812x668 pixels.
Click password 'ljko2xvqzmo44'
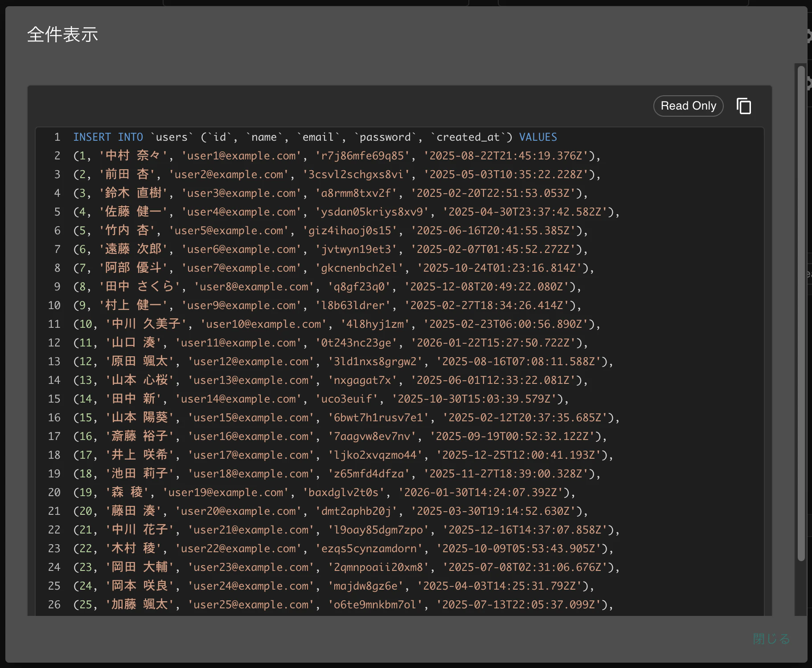(375, 455)
